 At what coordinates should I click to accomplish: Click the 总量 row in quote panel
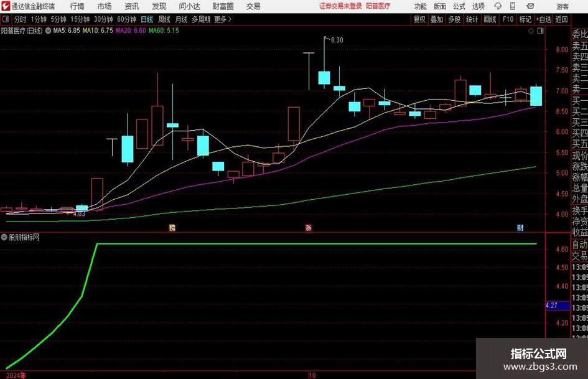(x=580, y=188)
